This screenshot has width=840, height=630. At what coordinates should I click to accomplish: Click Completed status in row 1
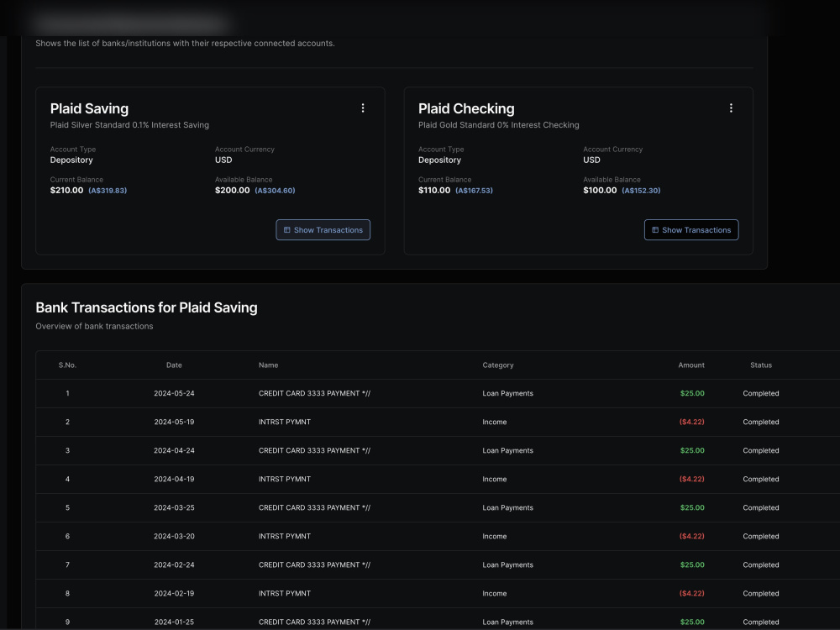tap(761, 393)
